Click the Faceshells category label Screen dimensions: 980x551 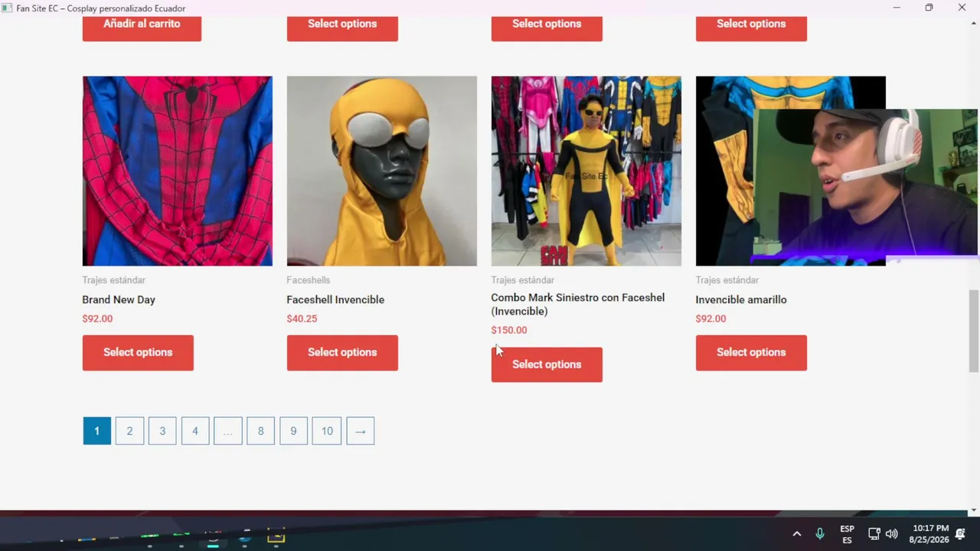309,280
